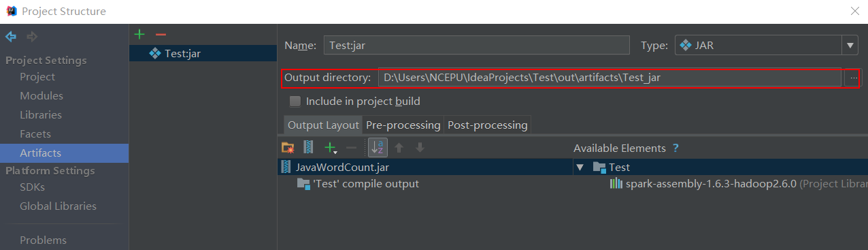
Task: Open Libraries settings page
Action: 41,115
